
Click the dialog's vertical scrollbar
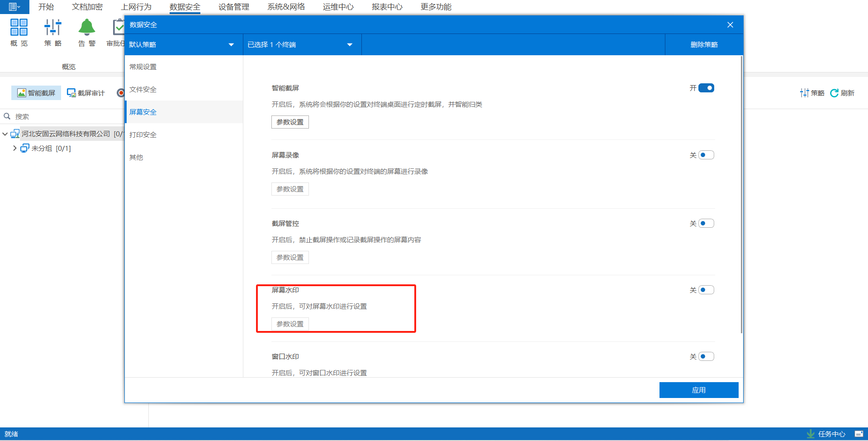[741, 195]
